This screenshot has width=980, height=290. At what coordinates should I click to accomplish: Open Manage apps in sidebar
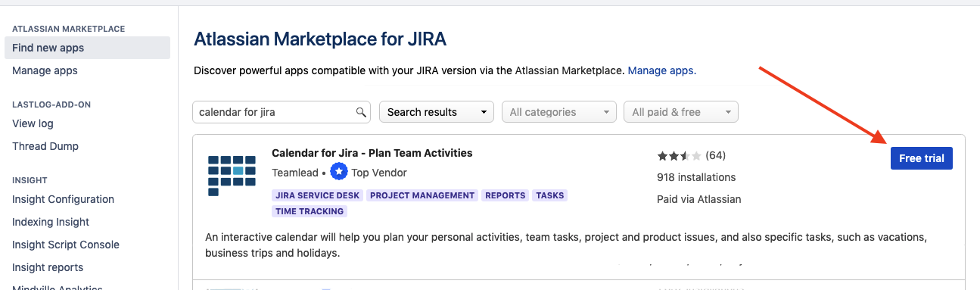(x=45, y=70)
